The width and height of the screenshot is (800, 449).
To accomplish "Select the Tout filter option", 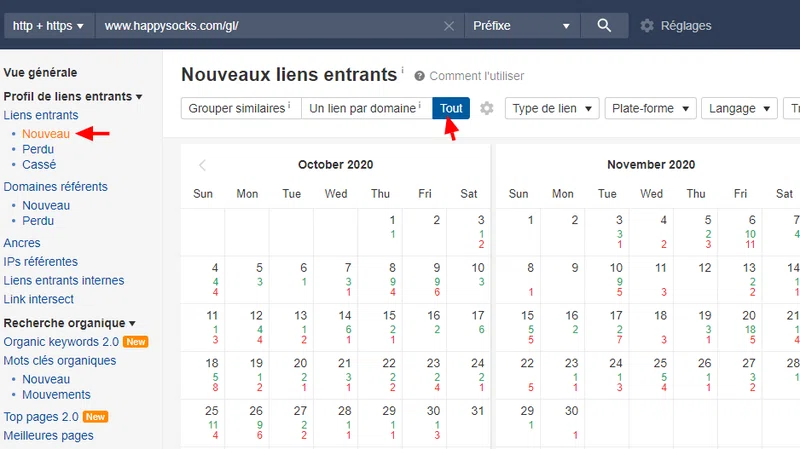I will (x=451, y=108).
